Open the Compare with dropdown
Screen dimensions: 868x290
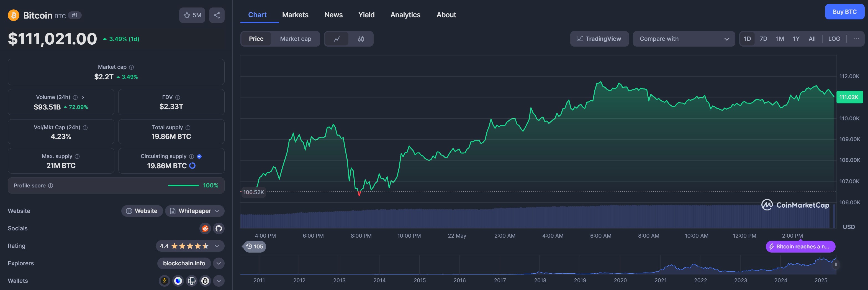click(684, 39)
